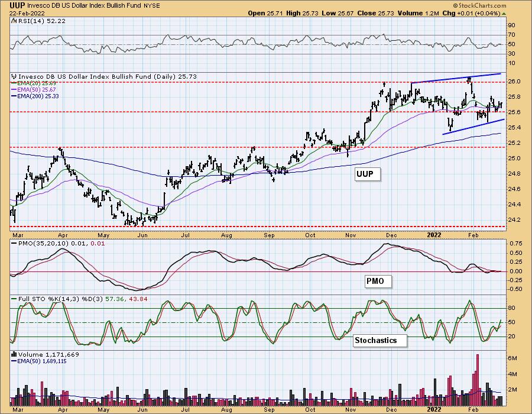The image size is (532, 414).
Task: Click the 30 level on the RSI axis
Action: (511, 54)
